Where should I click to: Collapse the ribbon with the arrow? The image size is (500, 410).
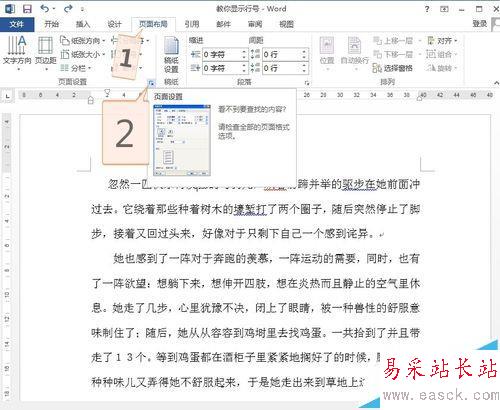496,82
